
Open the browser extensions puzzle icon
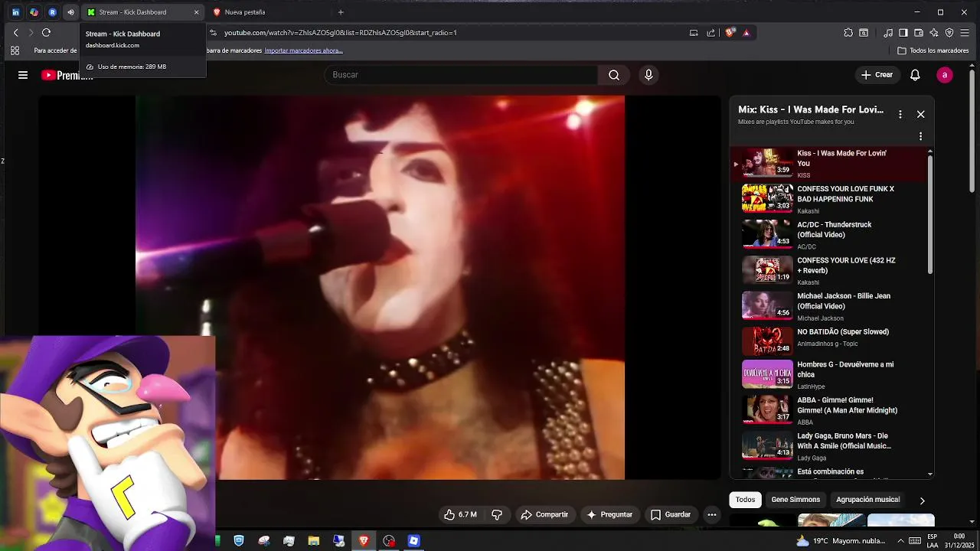[848, 33]
